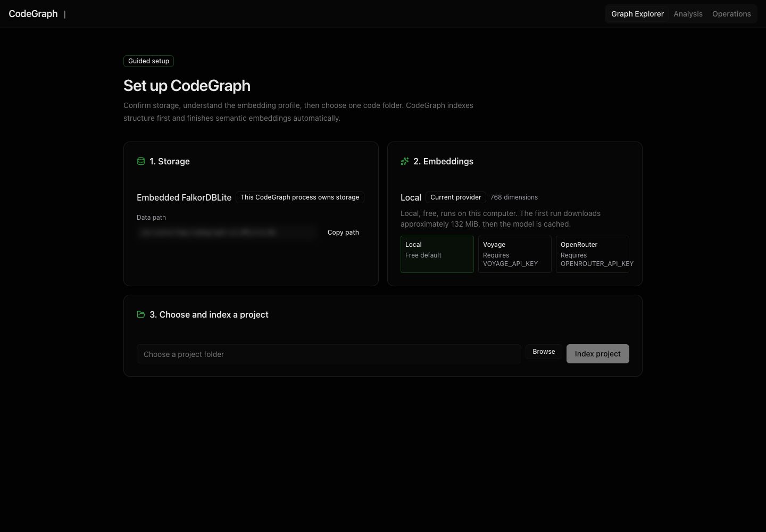This screenshot has width=766, height=532.
Task: Click the Embedded FalkorDBLite label
Action: (x=184, y=197)
